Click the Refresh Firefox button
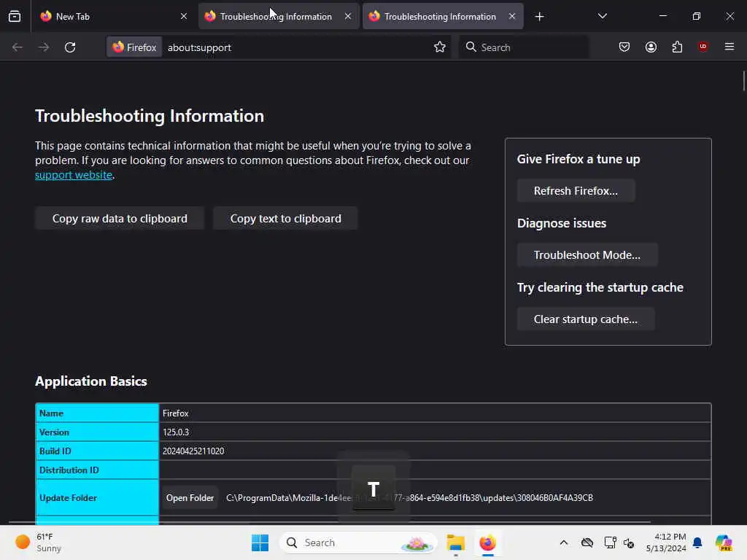The image size is (747, 560). click(576, 191)
